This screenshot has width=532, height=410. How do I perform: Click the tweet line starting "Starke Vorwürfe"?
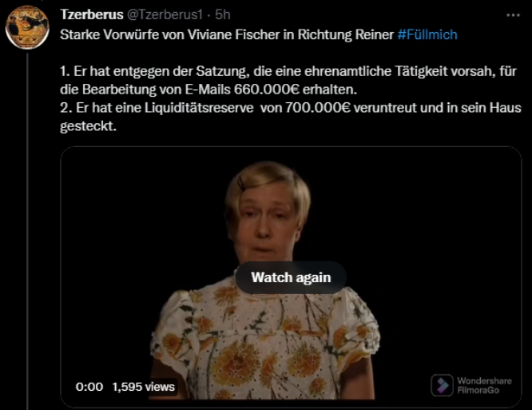259,34
